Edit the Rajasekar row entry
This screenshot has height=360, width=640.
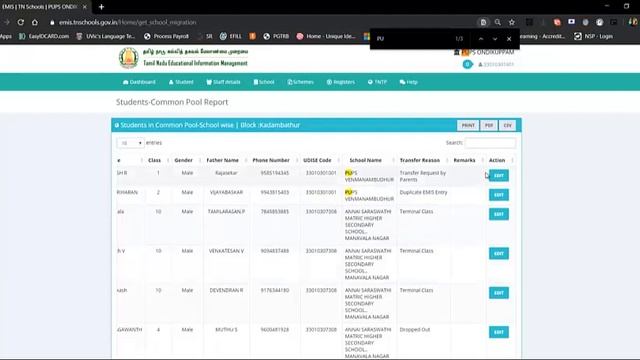point(499,176)
